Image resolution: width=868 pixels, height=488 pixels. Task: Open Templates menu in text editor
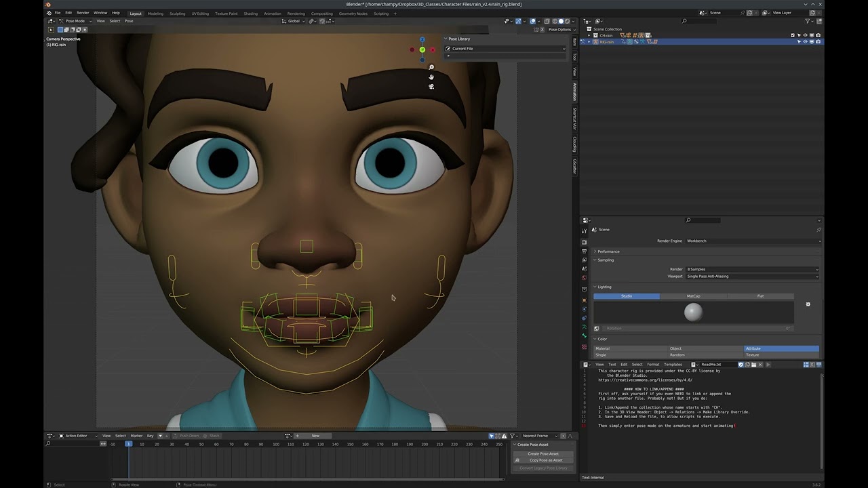[x=673, y=365]
